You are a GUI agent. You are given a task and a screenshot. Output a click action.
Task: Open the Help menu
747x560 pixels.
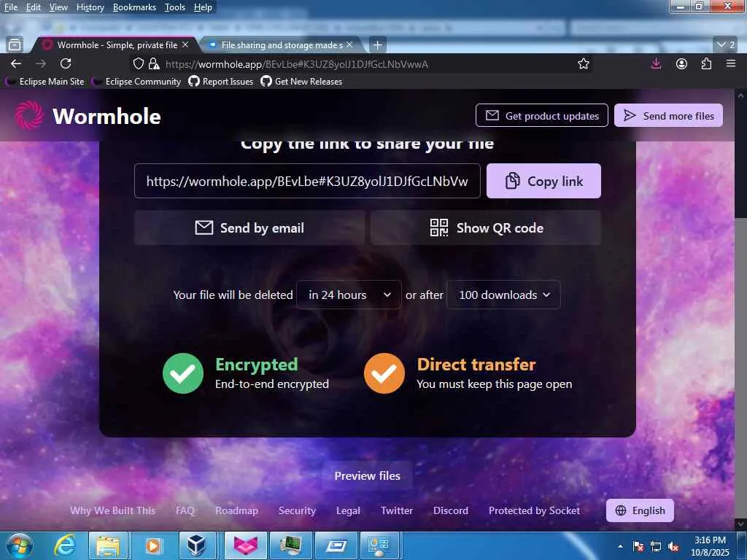coord(203,7)
